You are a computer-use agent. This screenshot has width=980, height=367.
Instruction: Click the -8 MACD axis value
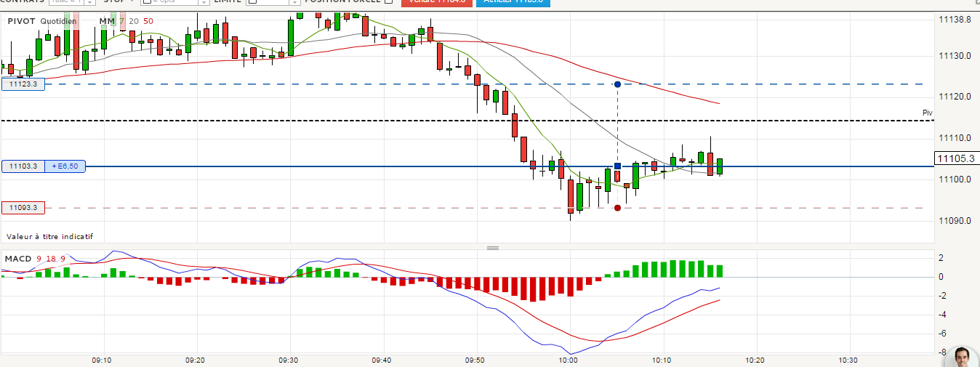point(943,353)
